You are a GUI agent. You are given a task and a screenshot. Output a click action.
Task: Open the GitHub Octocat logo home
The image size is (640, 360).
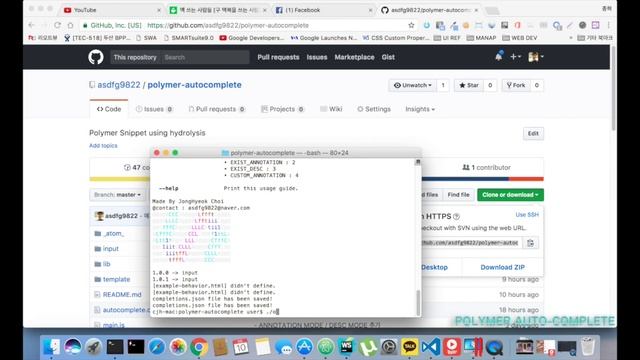pyautogui.click(x=96, y=57)
